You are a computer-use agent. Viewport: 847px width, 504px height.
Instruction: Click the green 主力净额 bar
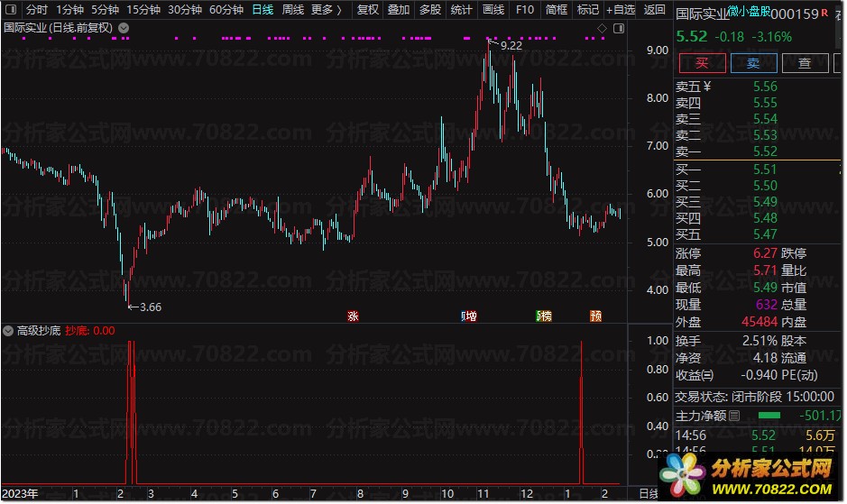(x=769, y=416)
